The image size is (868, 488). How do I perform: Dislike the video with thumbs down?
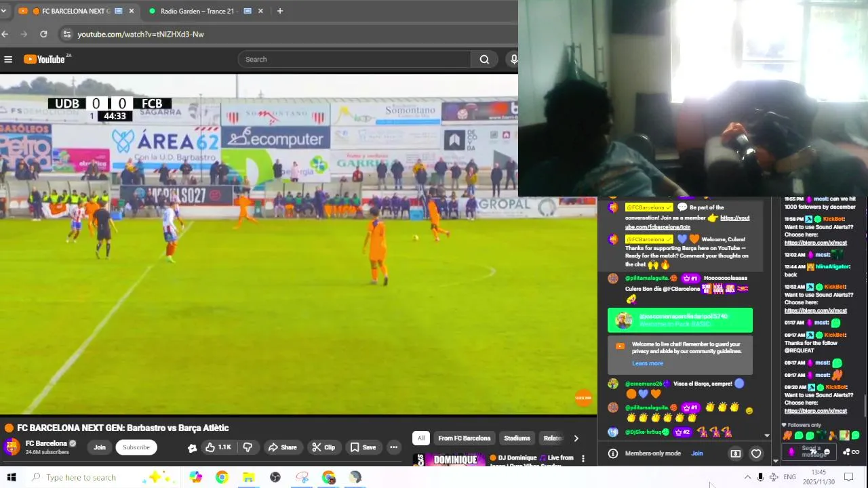(248, 447)
